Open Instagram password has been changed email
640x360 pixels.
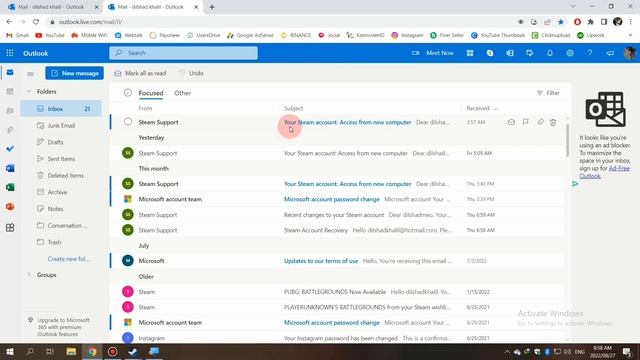(337, 338)
